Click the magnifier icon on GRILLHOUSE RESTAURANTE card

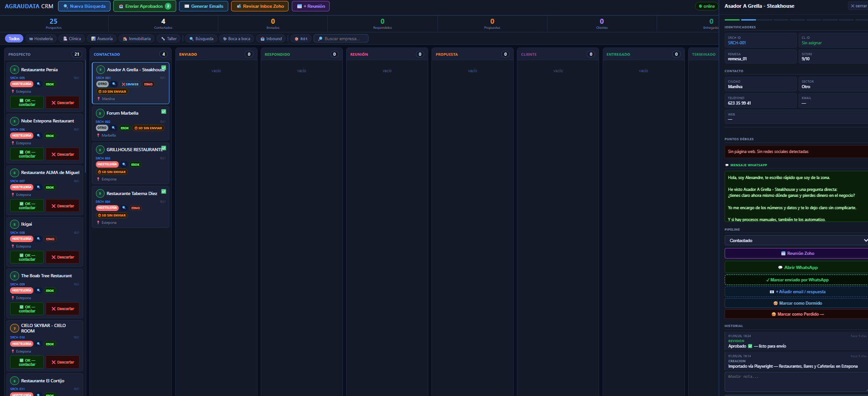click(x=124, y=164)
